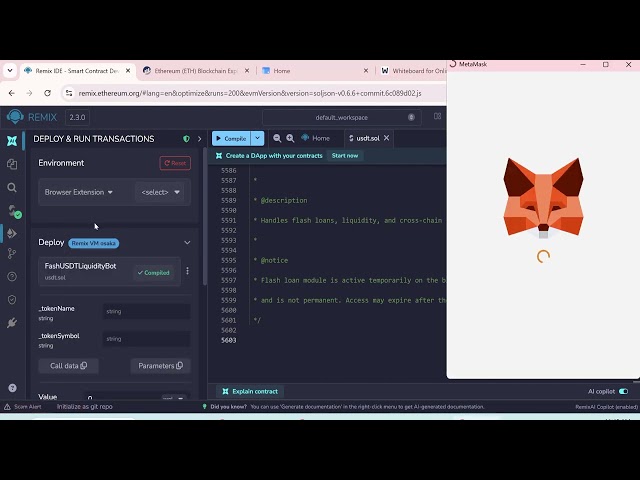640x480 pixels.
Task: Open Deploy & run transactions sidebar icon
Action: (x=12, y=233)
